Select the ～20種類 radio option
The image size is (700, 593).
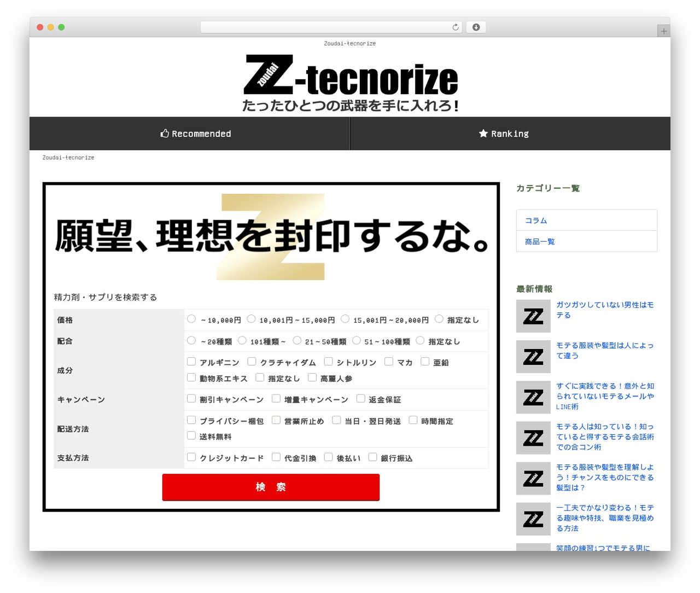click(191, 340)
